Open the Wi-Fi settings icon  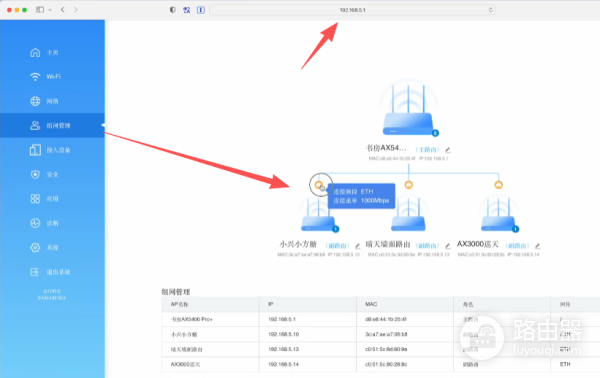pos(35,77)
